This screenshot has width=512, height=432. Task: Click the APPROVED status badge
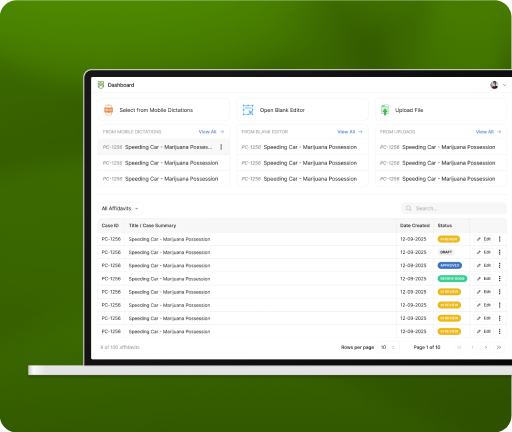pos(450,265)
